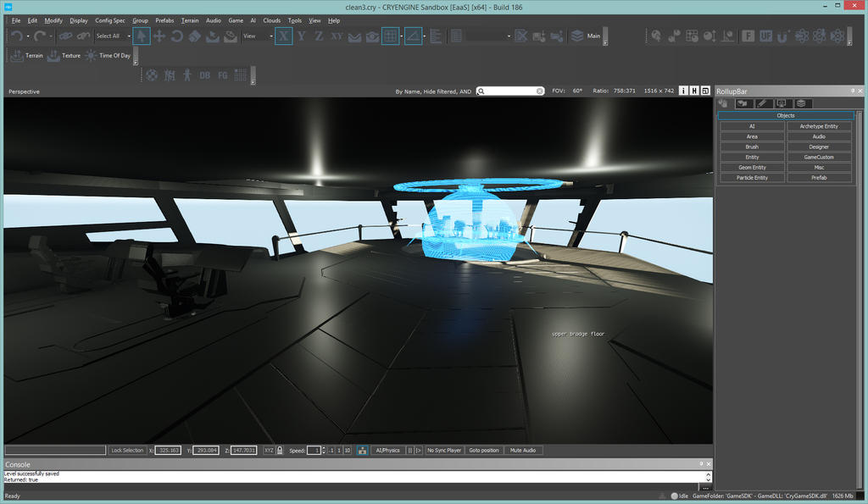Open the View coordinate system dropdown
This screenshot has width=868, height=504.
click(x=258, y=36)
